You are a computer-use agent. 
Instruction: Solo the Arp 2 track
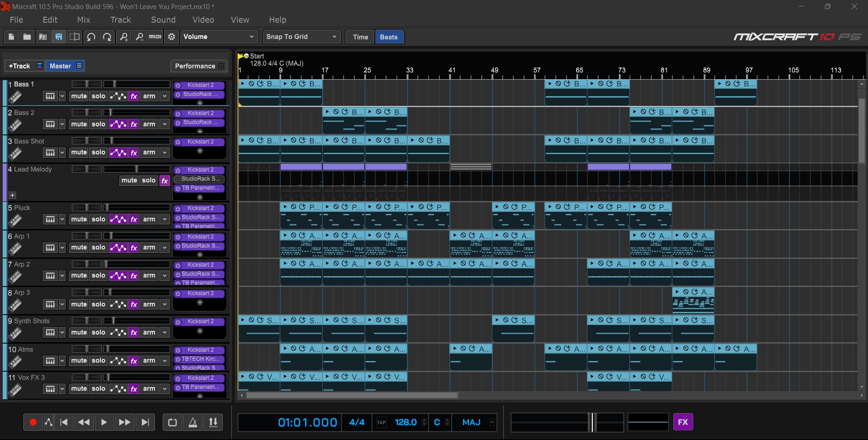(x=98, y=276)
